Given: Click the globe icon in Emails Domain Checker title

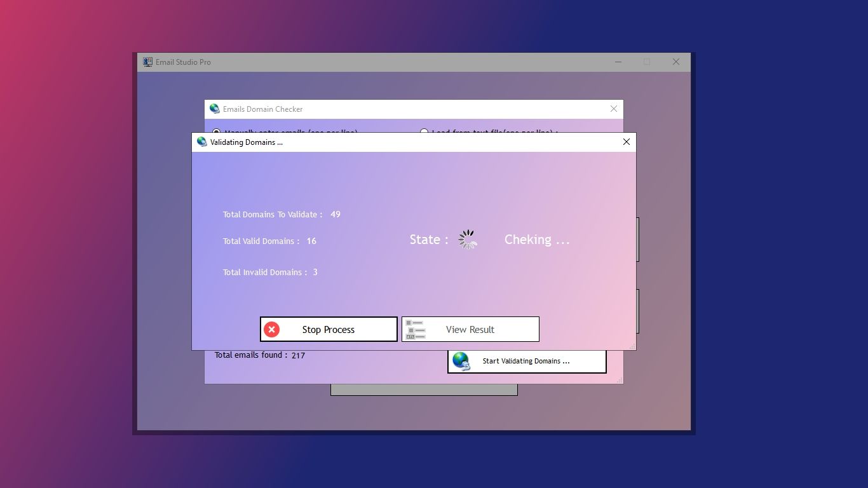Looking at the screenshot, I should (x=215, y=109).
